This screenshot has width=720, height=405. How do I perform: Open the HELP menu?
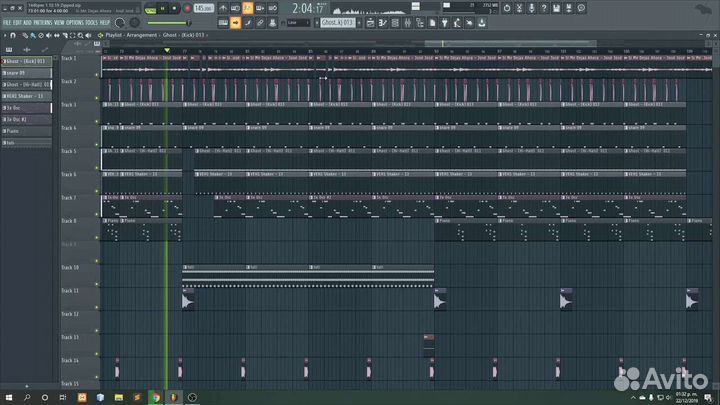[105, 21]
